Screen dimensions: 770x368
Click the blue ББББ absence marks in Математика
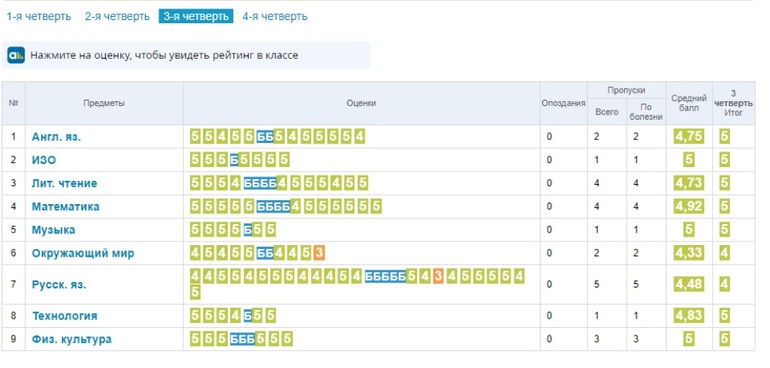pos(273,207)
